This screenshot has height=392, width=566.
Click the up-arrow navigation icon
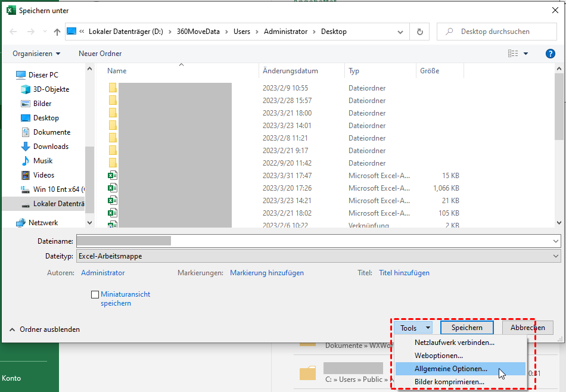coord(57,32)
